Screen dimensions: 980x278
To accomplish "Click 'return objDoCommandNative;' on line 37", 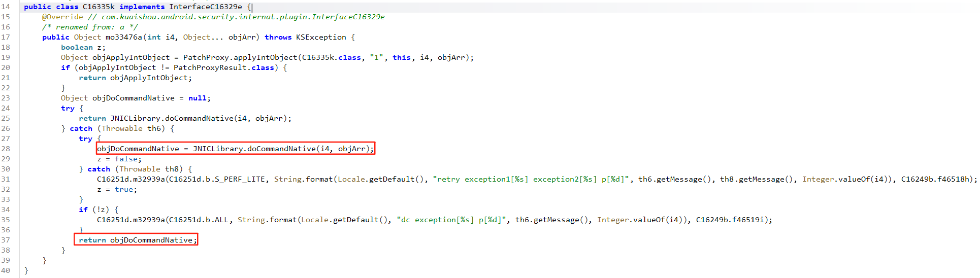I will (138, 240).
